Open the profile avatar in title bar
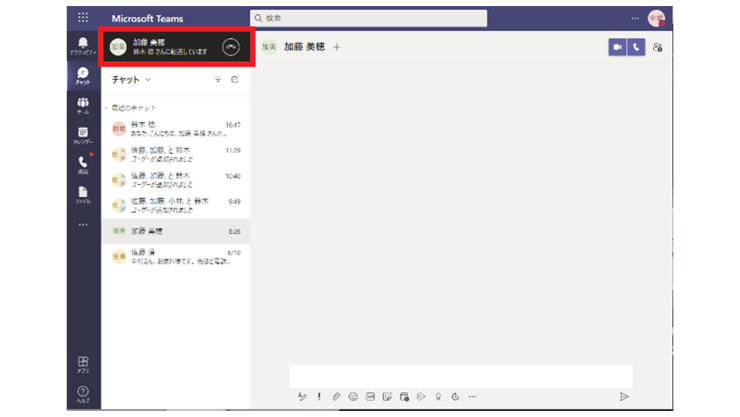The height and width of the screenshot is (417, 740). tap(656, 18)
